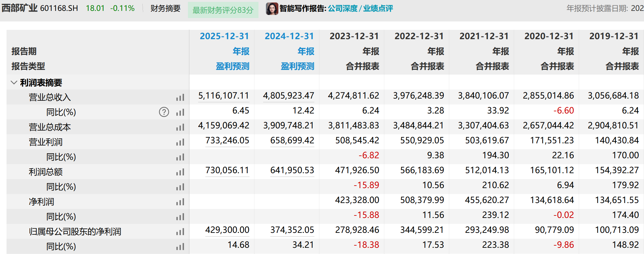Screen dimensions: 644x254
Task: Open the 业绩点评 report link
Action: 378,8
